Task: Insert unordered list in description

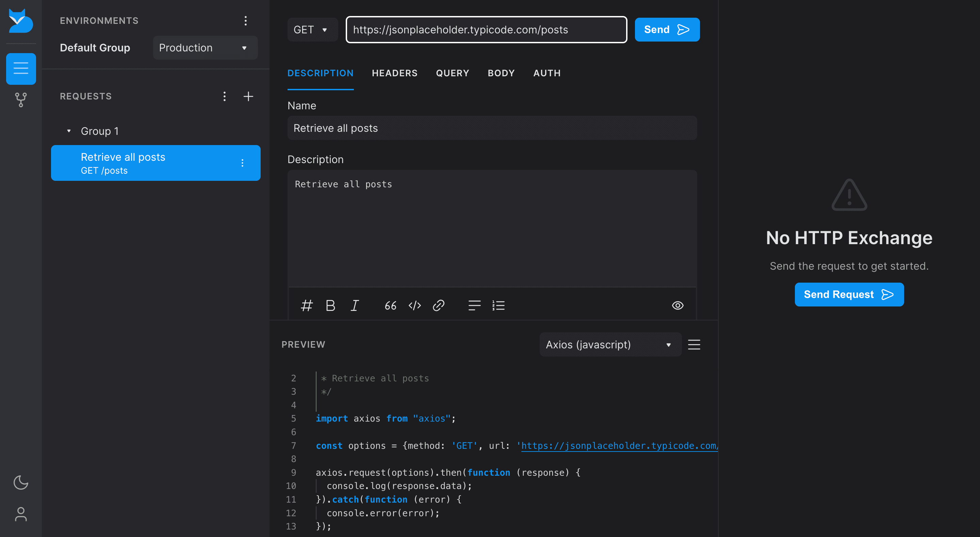Action: coord(474,305)
